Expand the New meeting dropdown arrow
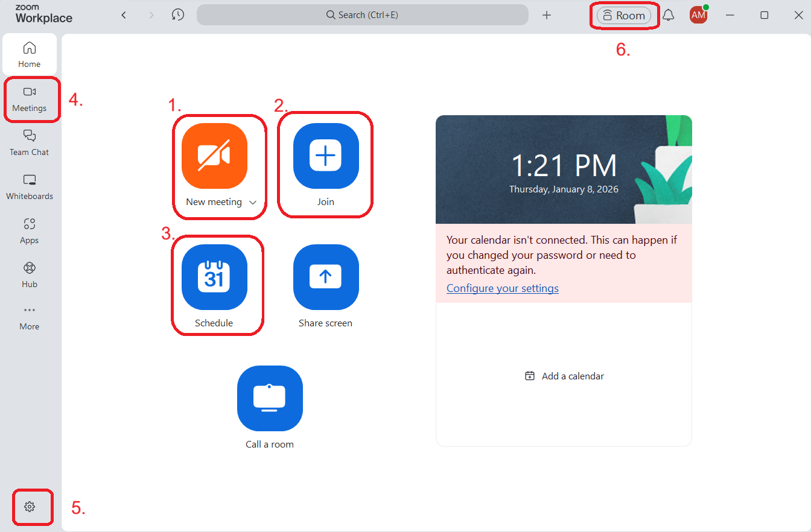 (253, 203)
